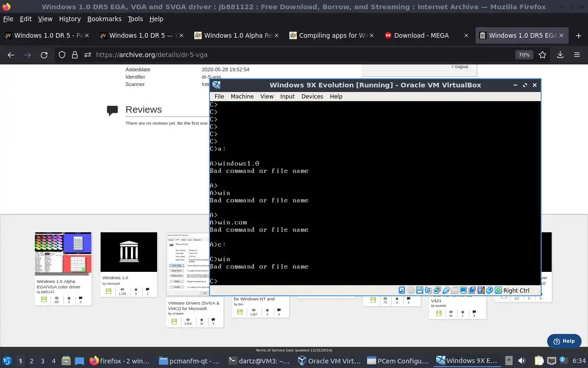Click the optical drive indicator in VirtualBox
This screenshot has height=368, width=588.
pos(411,290)
